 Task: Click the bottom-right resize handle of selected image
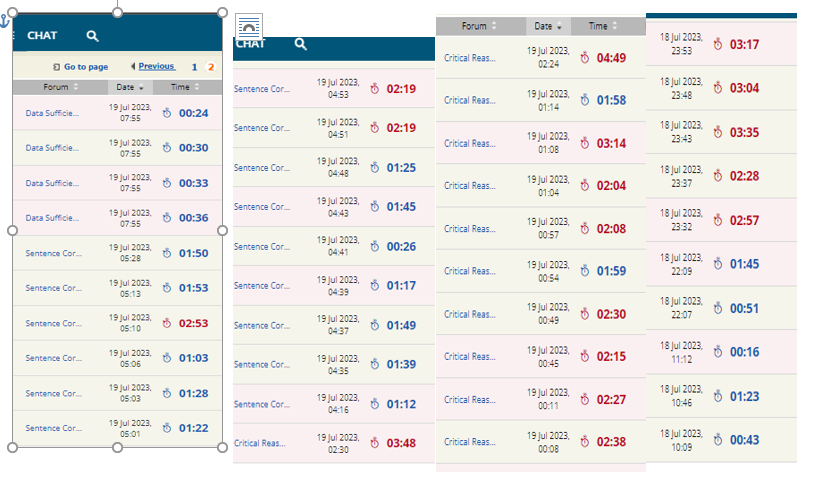pyautogui.click(x=222, y=447)
